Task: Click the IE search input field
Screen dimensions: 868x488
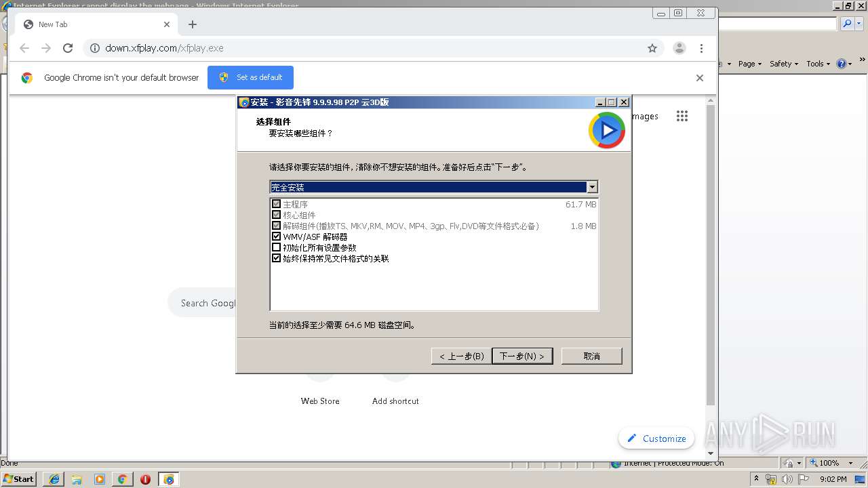Action: [777, 24]
